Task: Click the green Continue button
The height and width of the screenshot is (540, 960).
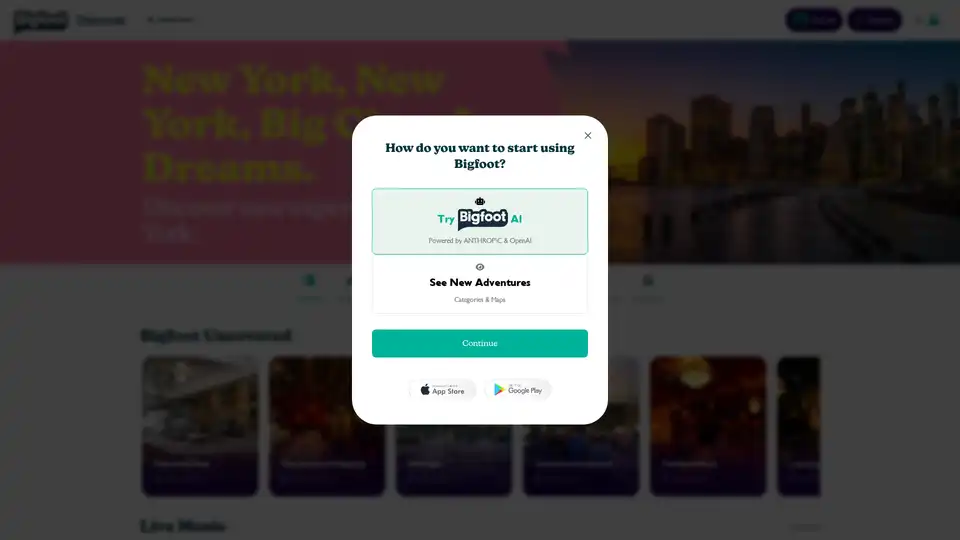Action: click(479, 343)
